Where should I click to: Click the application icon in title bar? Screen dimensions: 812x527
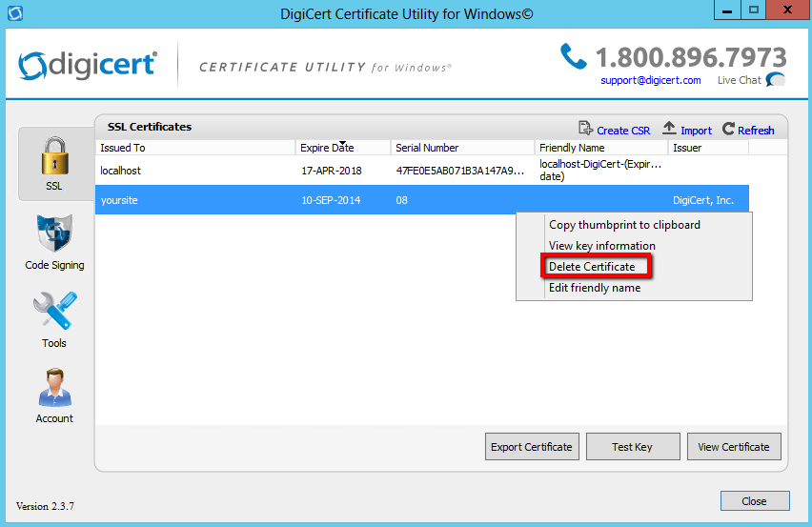tap(15, 13)
